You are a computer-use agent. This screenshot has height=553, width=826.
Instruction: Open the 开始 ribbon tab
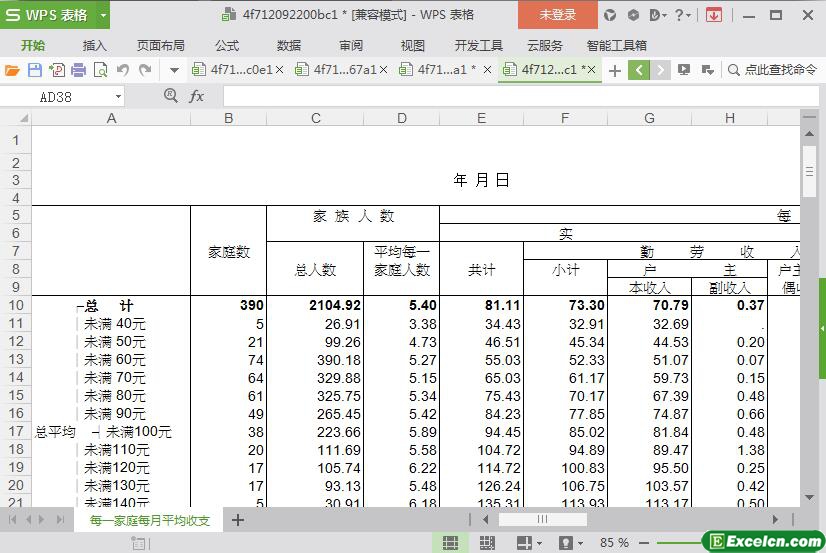tap(33, 46)
